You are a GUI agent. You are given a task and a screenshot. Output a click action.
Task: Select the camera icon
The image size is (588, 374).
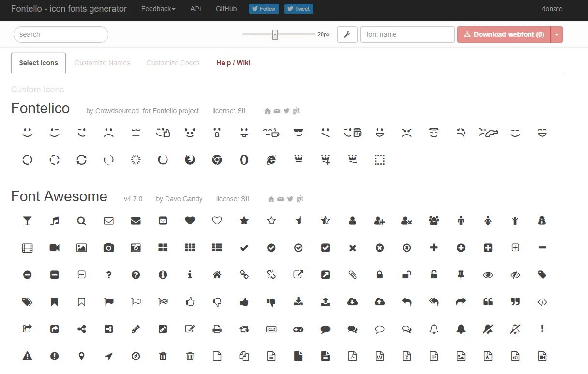click(109, 248)
